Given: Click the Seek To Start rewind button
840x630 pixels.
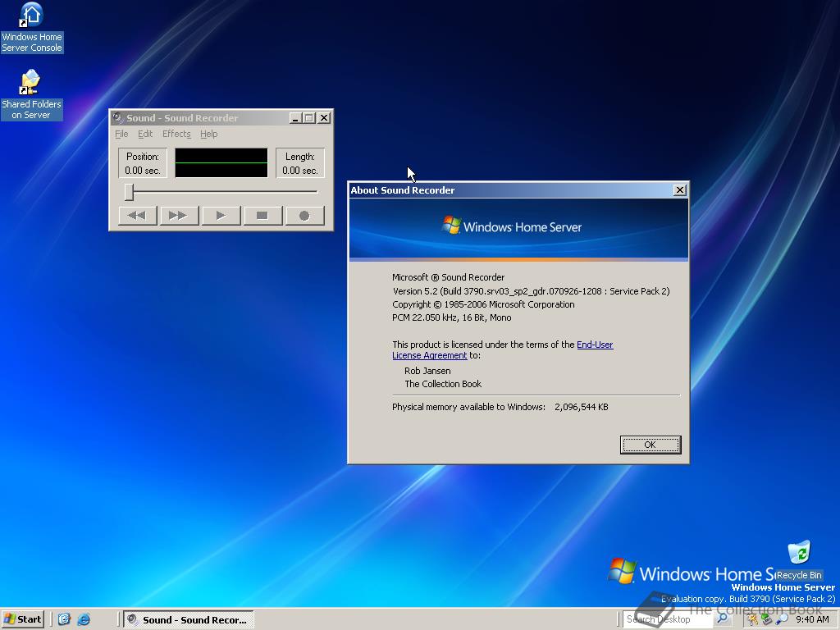Looking at the screenshot, I should (137, 216).
